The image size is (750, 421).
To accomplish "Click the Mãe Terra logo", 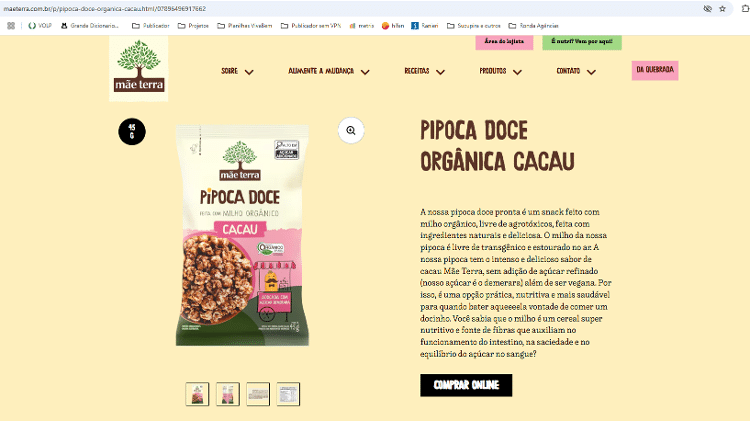I will pos(139,68).
